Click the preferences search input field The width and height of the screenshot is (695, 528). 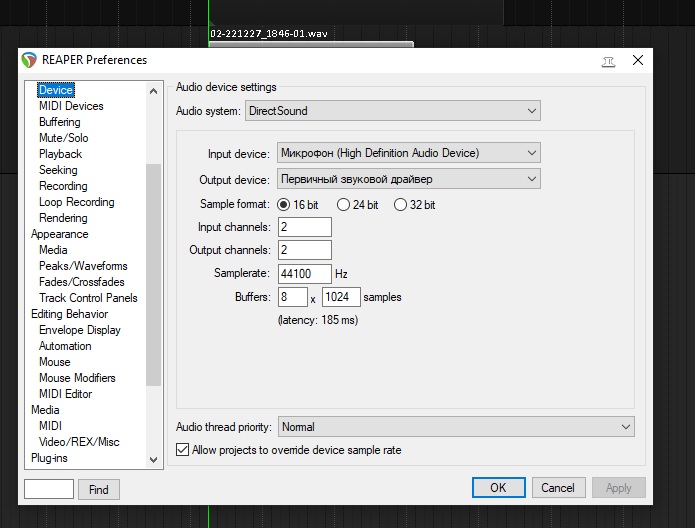click(49, 489)
